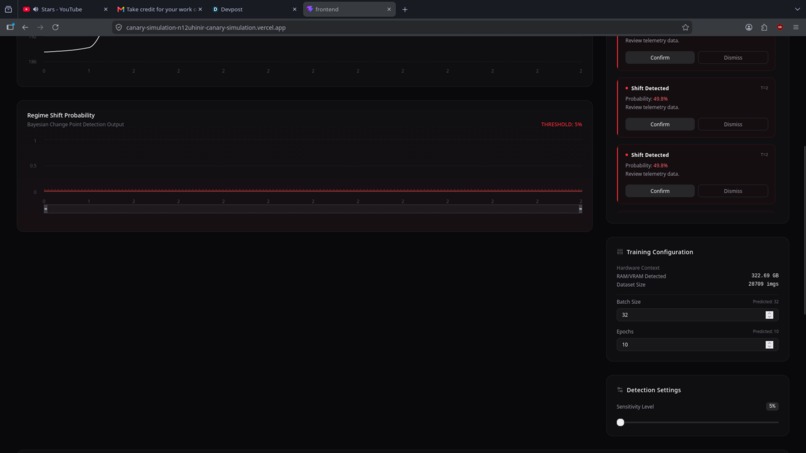
Task: Close the Stars - YouTube tab
Action: point(105,9)
